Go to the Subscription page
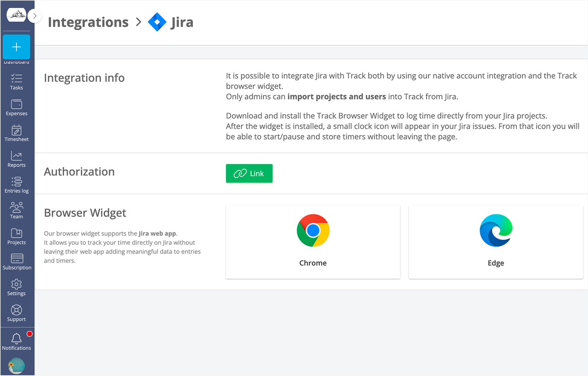This screenshot has width=588, height=376. tap(17, 262)
